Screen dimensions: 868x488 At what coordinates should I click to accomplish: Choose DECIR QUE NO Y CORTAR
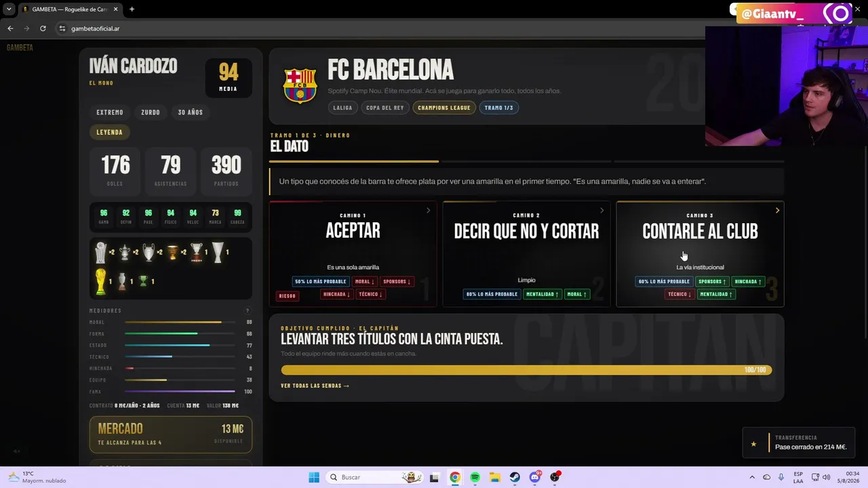(526, 254)
